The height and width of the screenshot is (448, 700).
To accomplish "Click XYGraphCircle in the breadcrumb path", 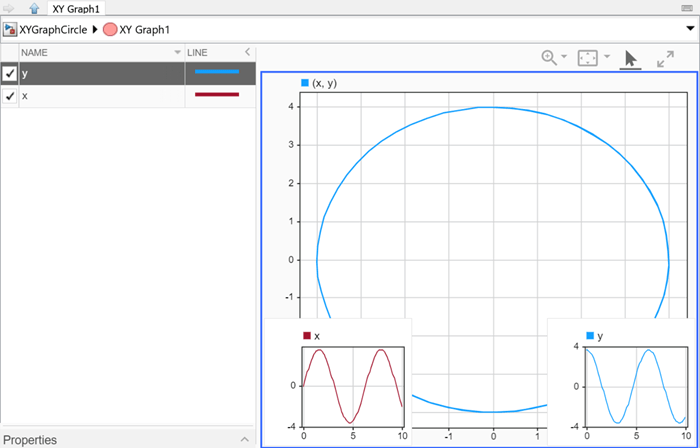I will [x=53, y=30].
